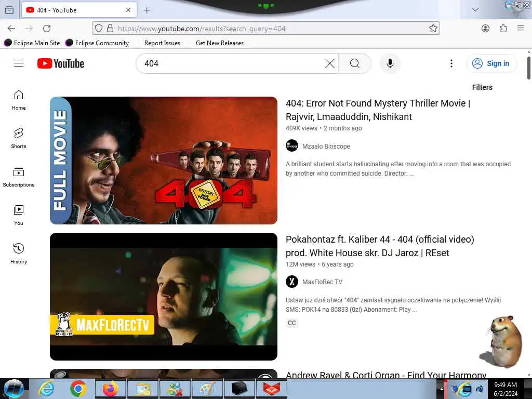Visit the Mzaalo Bioscope channel name
Viewport: 532px width, 399px height.
326,146
